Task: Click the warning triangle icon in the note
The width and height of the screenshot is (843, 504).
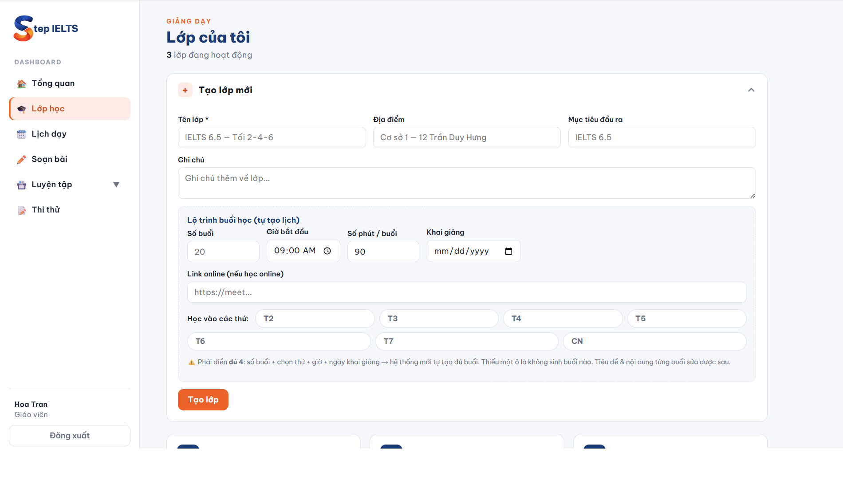Action: point(192,362)
